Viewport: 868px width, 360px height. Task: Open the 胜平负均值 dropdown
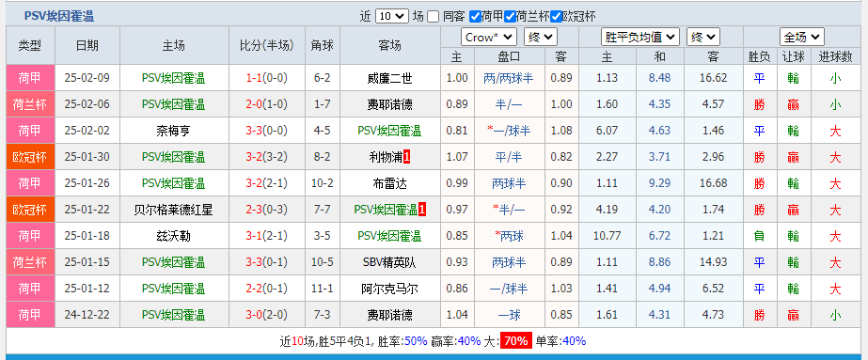point(639,37)
